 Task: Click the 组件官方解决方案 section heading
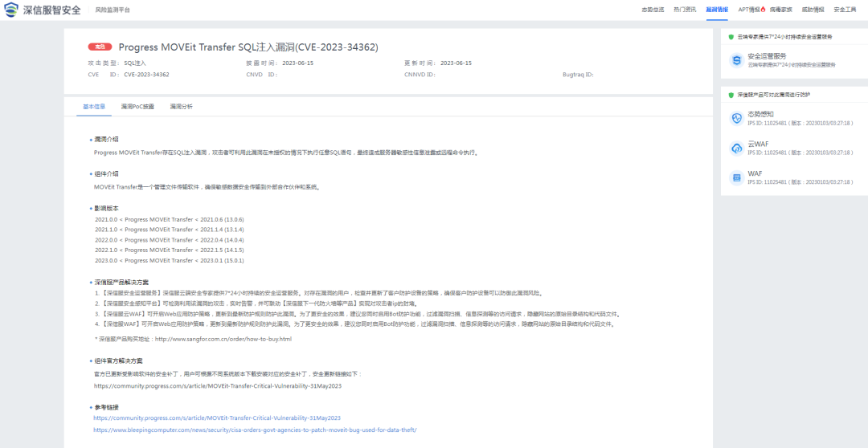[118, 361]
